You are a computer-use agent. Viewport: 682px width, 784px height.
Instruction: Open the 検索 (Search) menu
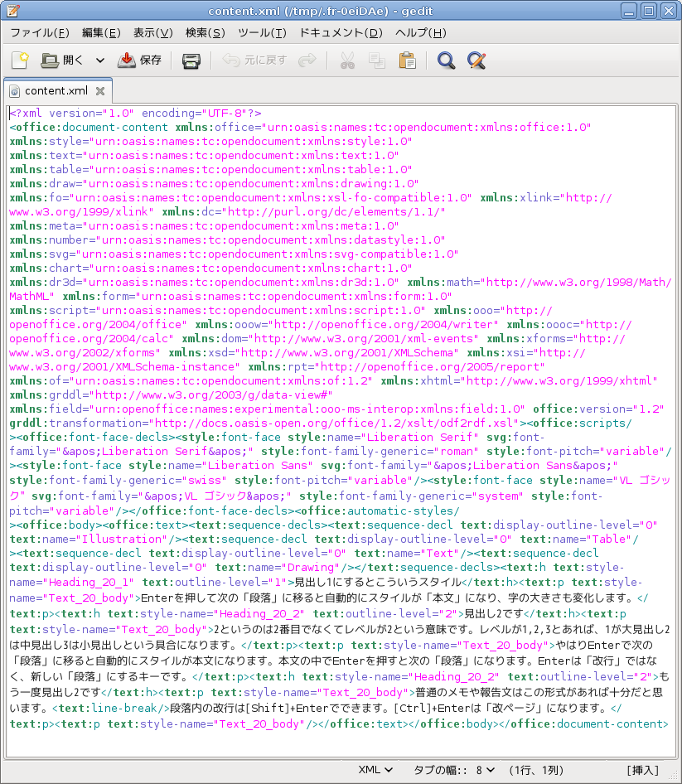coord(205,33)
